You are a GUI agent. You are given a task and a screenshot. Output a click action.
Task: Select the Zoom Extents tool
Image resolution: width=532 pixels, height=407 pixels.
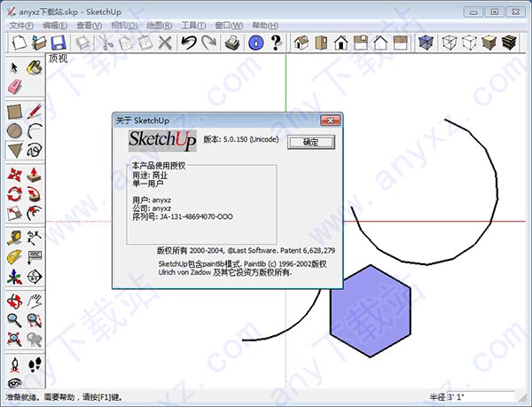tap(14, 340)
